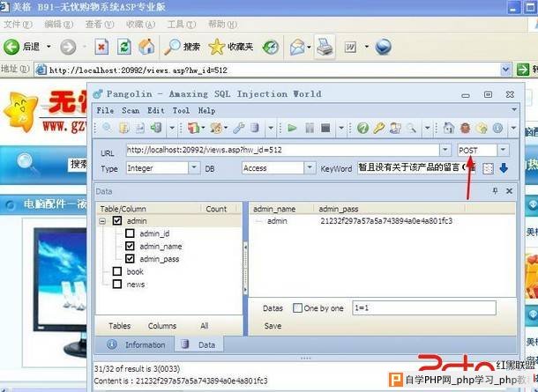
Task: Open Pangolin Edit menu
Action: [156, 110]
